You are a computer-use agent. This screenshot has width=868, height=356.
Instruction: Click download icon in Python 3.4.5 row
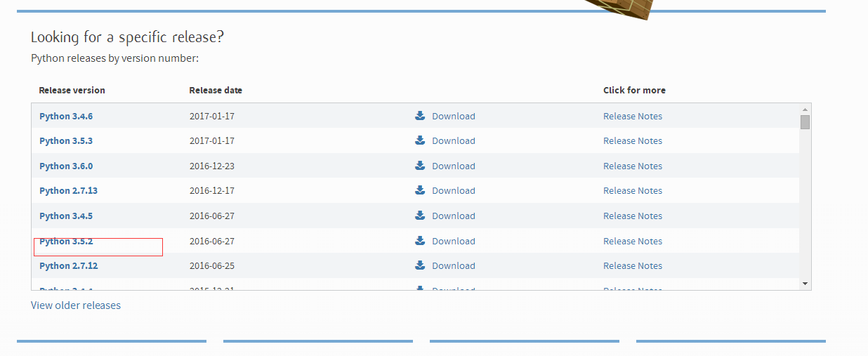point(420,216)
